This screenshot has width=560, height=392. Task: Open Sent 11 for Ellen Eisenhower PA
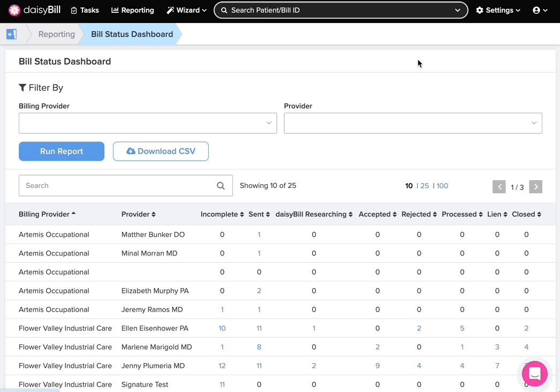pos(259,328)
